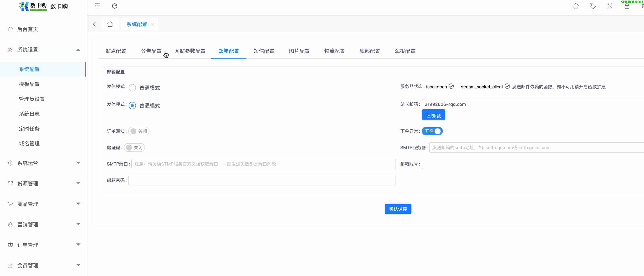Open the tag icon in the top bar
644x276 pixels.
pos(593,6)
